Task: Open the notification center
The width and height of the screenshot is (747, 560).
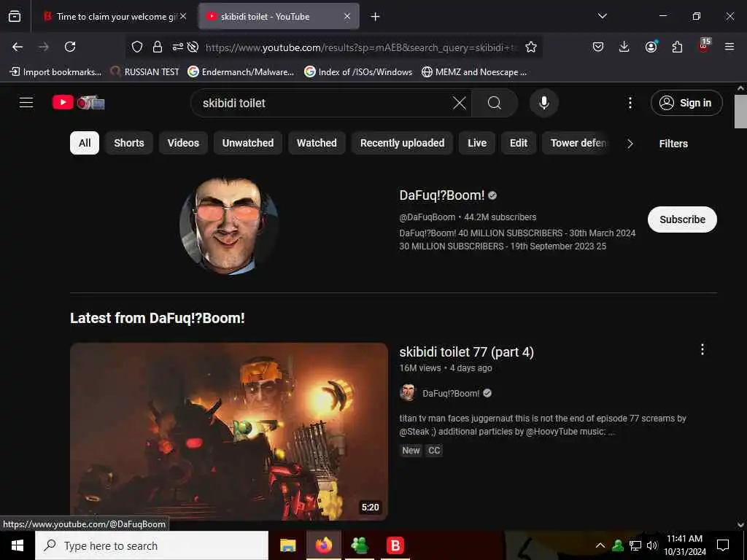Action: tap(723, 545)
